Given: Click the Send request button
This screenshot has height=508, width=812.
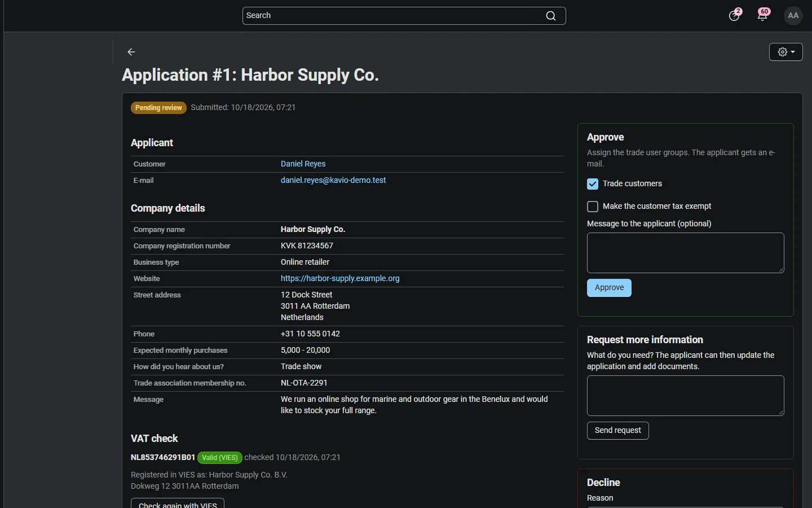Looking at the screenshot, I should pos(618,431).
